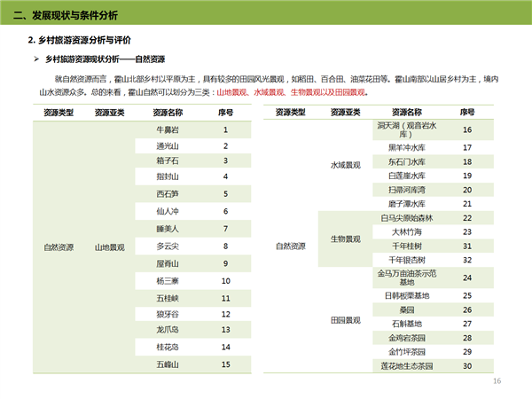The image size is (532, 399).
Task: Select the 山地景观 subcategory table cell
Action: tap(110, 247)
